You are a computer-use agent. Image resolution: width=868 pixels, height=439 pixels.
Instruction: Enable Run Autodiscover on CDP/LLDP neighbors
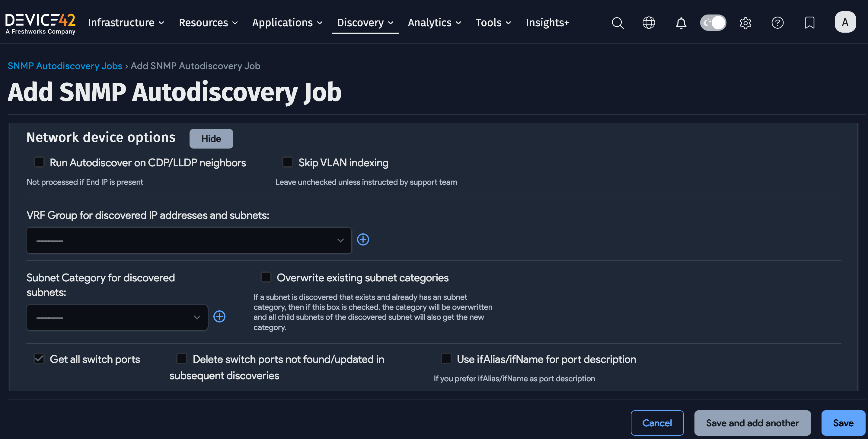[x=39, y=162]
